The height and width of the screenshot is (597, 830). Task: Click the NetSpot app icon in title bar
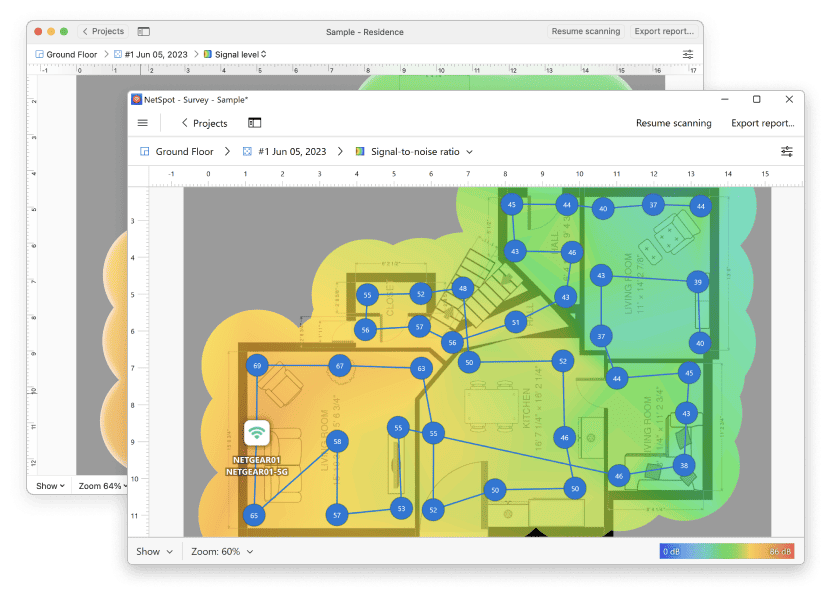point(137,100)
